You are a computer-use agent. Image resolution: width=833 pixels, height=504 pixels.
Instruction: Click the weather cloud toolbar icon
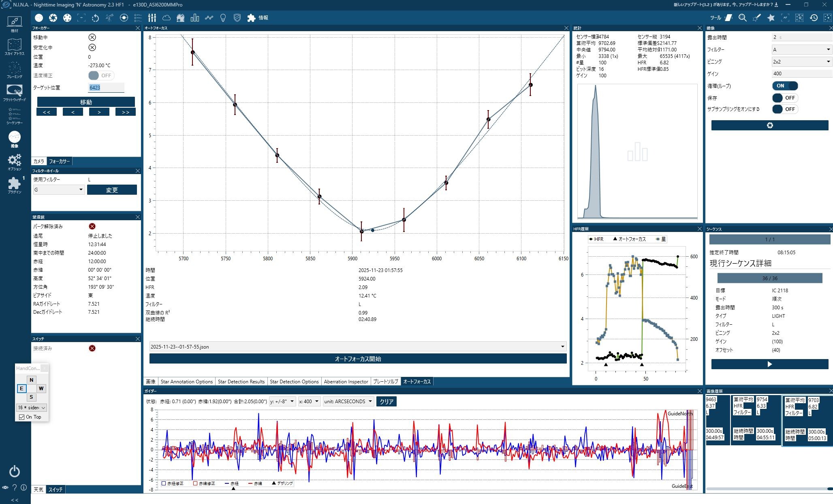click(166, 18)
